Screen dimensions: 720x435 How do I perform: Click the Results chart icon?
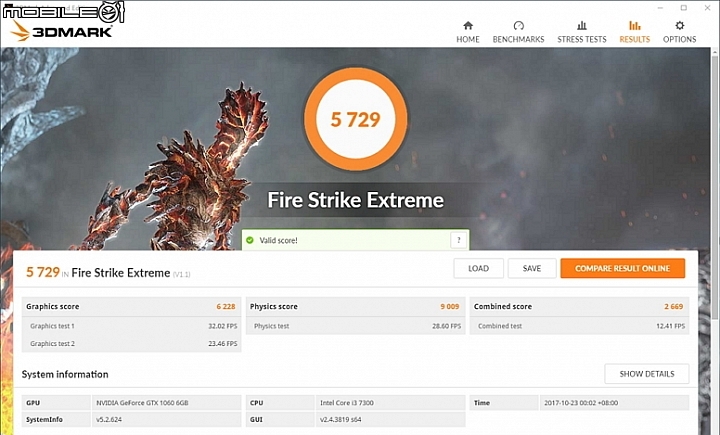[635, 25]
